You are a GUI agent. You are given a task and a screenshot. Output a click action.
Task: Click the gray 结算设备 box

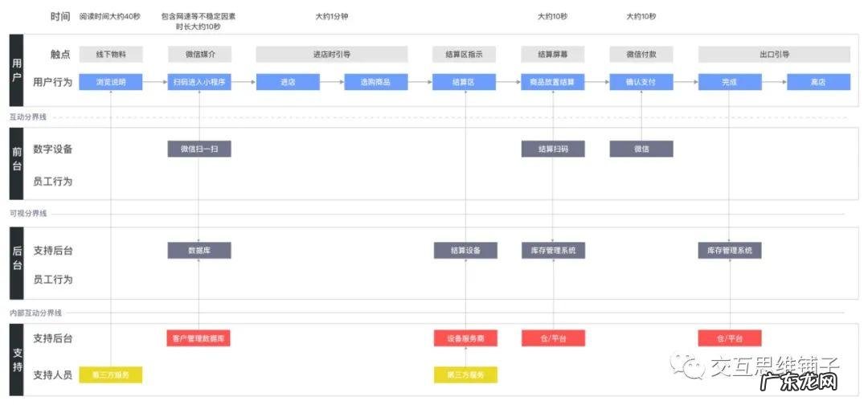pos(465,251)
